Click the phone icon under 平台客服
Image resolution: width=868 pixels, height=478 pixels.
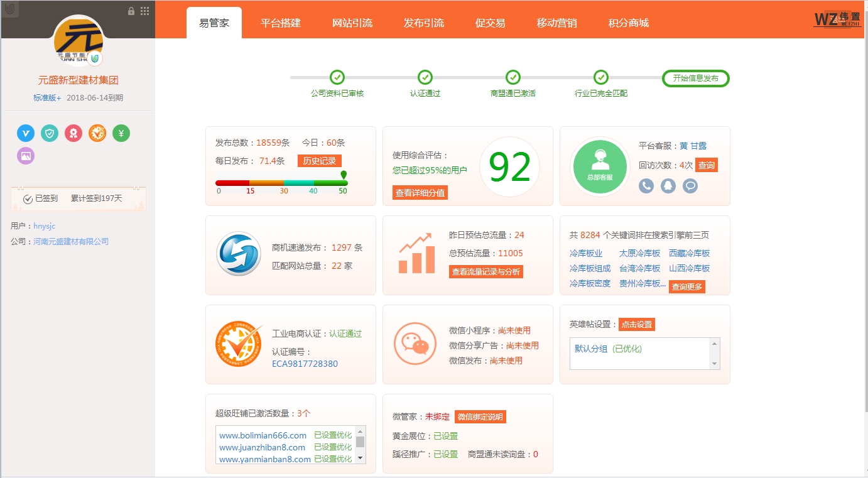pyautogui.click(x=646, y=186)
